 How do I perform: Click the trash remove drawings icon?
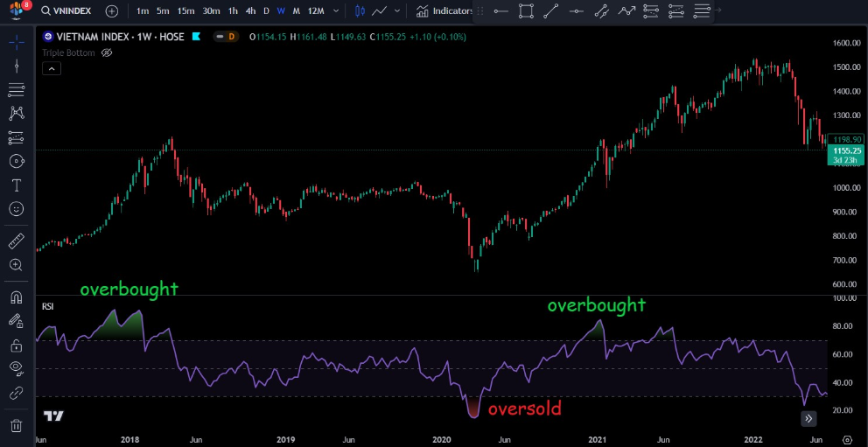click(17, 426)
